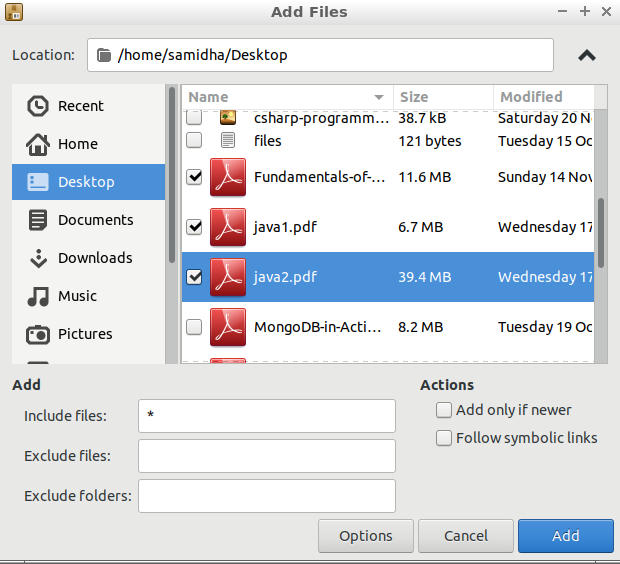The height and width of the screenshot is (564, 620).
Task: Click the archive manager app icon in title bar
Action: 14,11
